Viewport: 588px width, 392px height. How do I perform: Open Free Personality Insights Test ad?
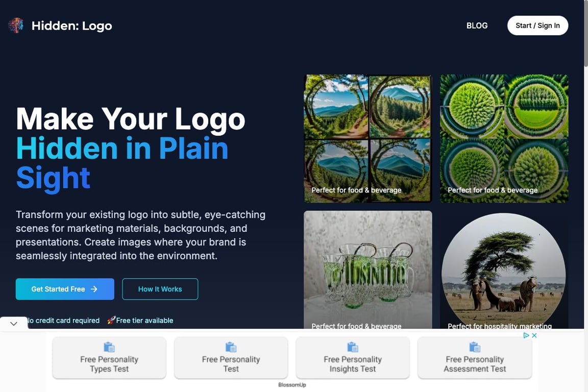(x=353, y=357)
